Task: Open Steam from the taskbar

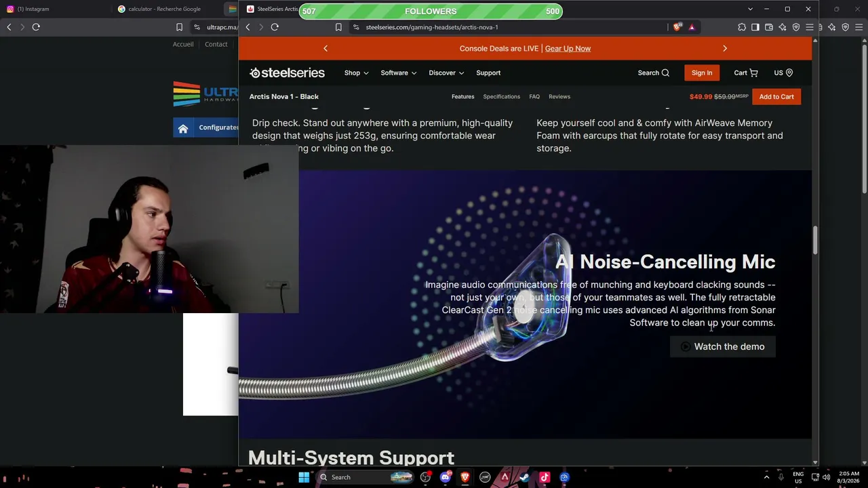Action: (524, 477)
